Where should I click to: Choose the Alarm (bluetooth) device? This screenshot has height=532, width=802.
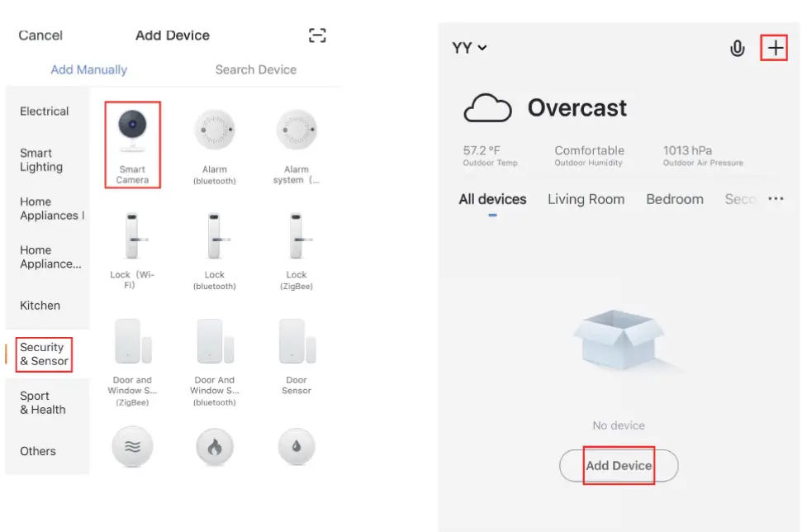[214, 147]
